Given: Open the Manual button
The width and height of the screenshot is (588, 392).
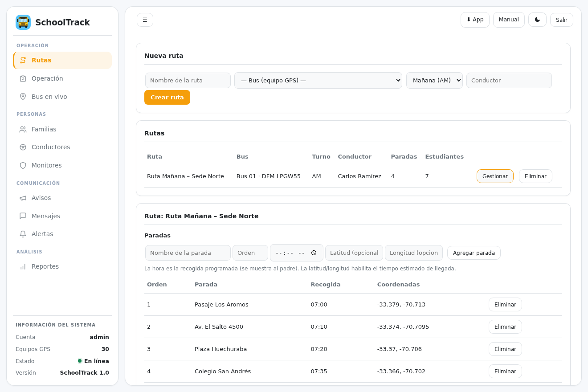Looking at the screenshot, I should pos(509,20).
